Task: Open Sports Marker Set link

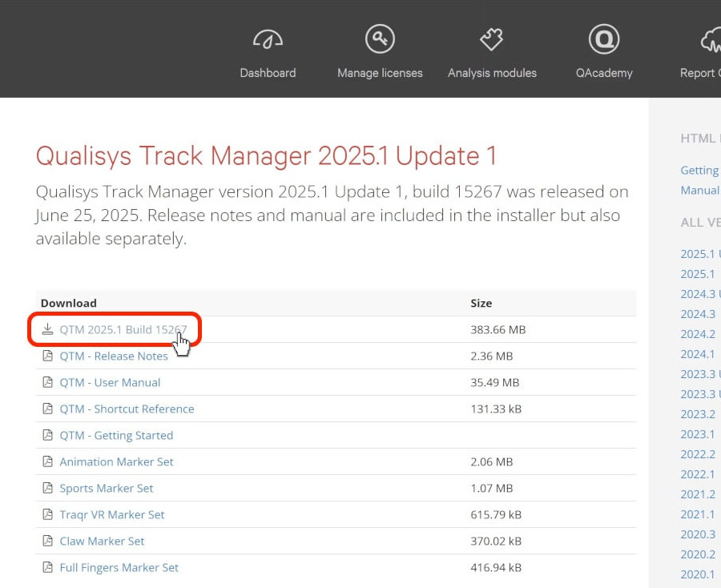Action: [x=106, y=488]
